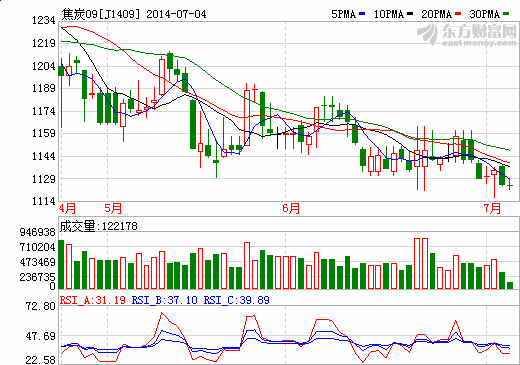Select the 6月 time axis label
The image size is (520, 365).
pos(291,209)
